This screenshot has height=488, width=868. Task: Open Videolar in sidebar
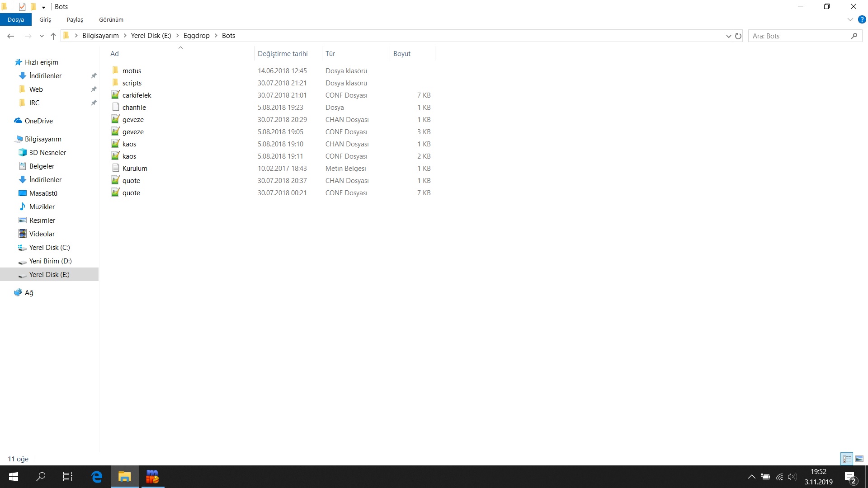coord(42,234)
